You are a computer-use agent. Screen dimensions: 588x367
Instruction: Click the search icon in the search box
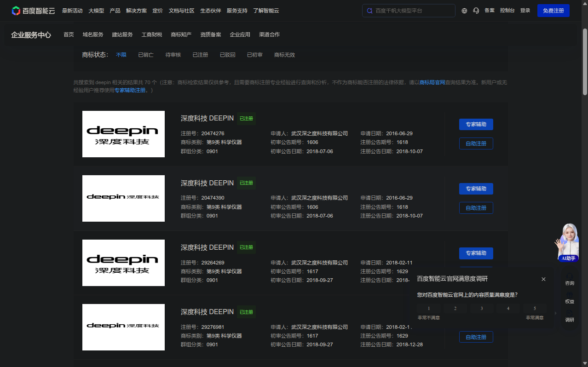tap(369, 11)
